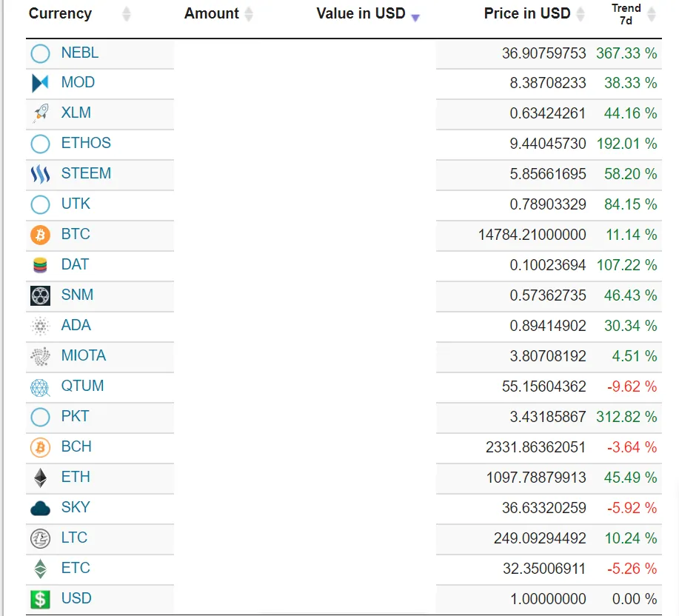
Task: Click the BCH Bitcoin Cash icon
Action: click(x=40, y=448)
